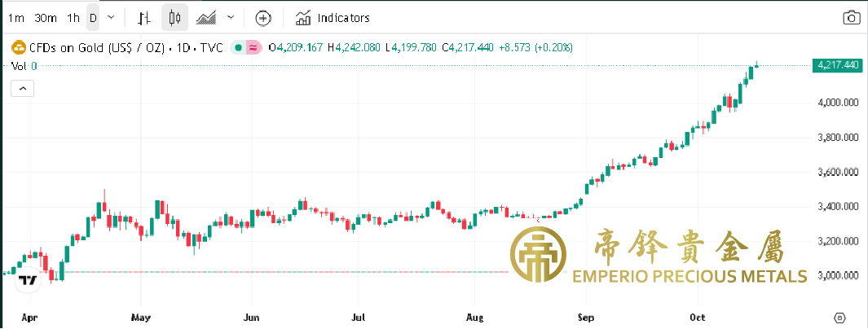Choose the Area chart style icon

pos(207,17)
